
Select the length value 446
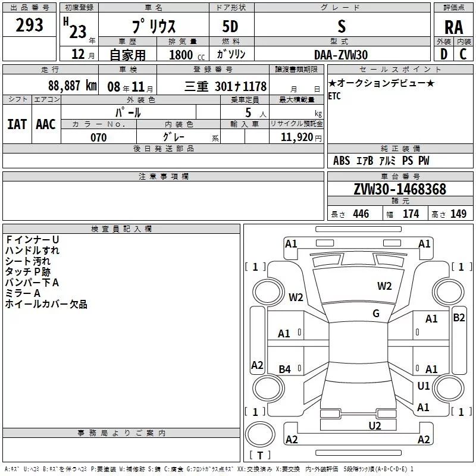[x=361, y=214]
